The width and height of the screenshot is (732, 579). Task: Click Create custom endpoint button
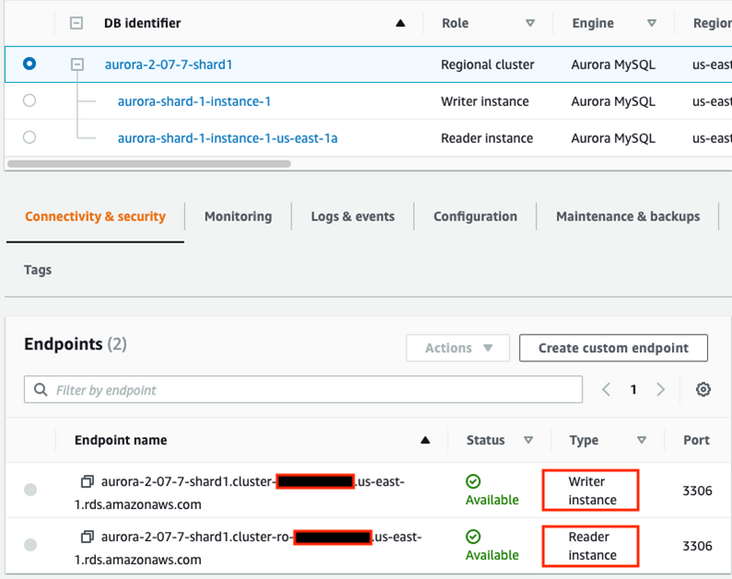click(613, 348)
